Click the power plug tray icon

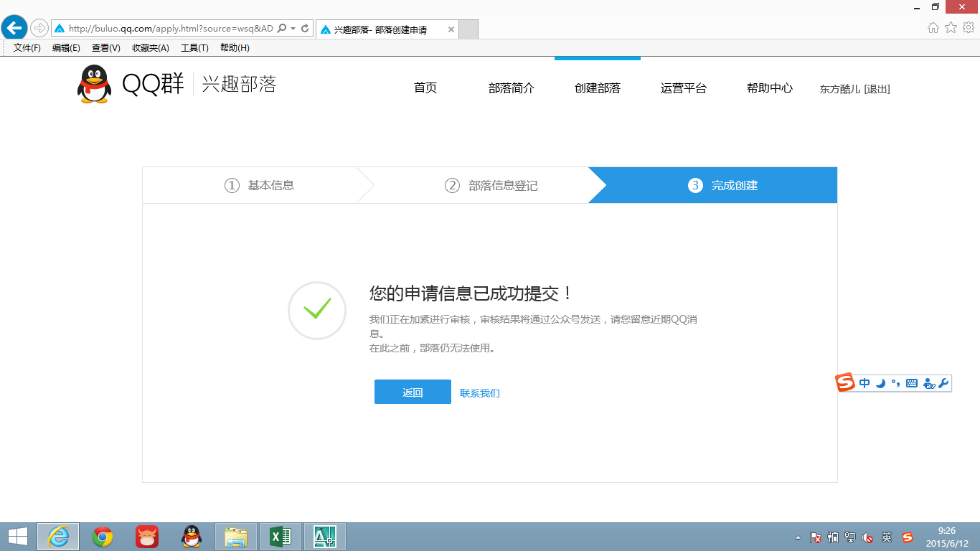pos(833,537)
